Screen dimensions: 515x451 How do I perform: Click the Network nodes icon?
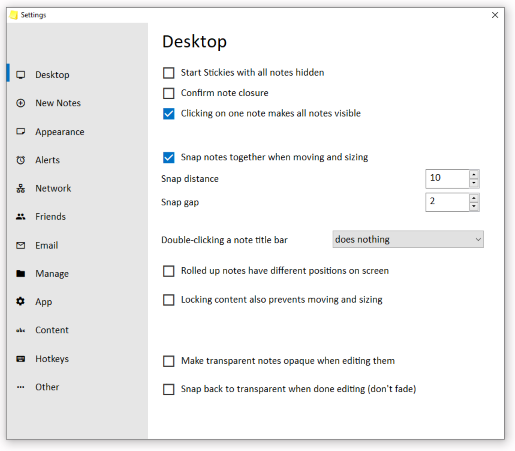(x=21, y=188)
